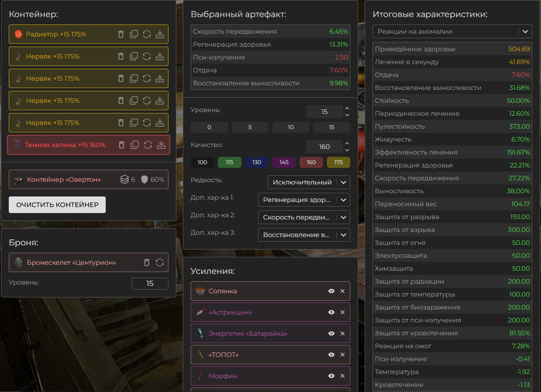Duplicate the first Червяк artifact
The height and width of the screenshot is (392, 541).
pos(133,56)
